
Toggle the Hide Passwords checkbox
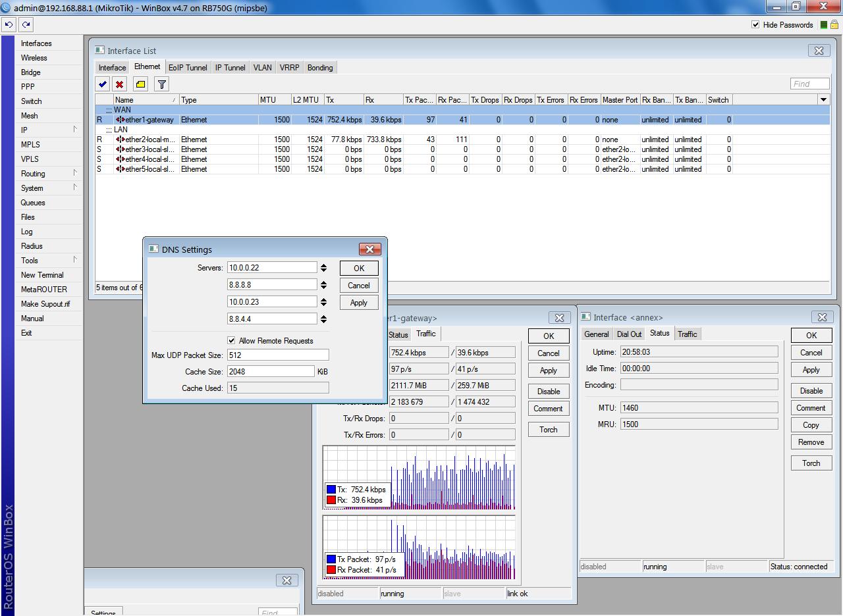755,25
